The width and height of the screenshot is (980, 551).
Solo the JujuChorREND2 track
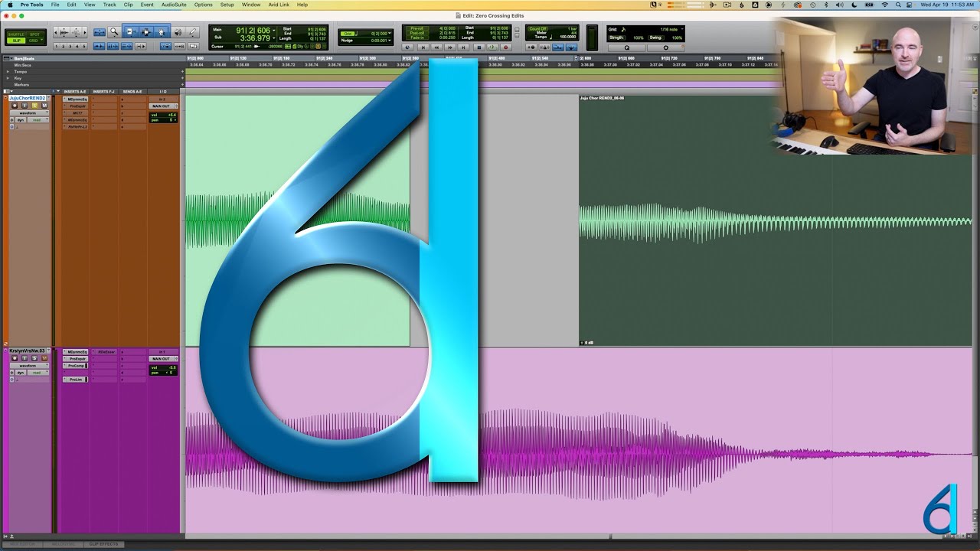point(34,106)
